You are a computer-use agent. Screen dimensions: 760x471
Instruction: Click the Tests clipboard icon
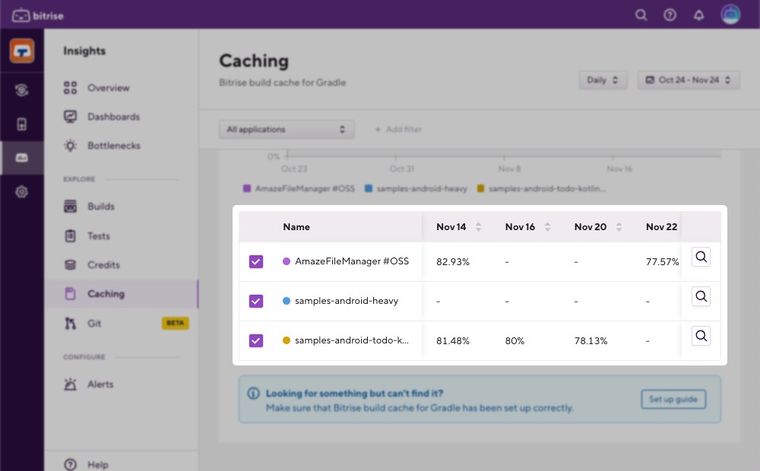[70, 236]
